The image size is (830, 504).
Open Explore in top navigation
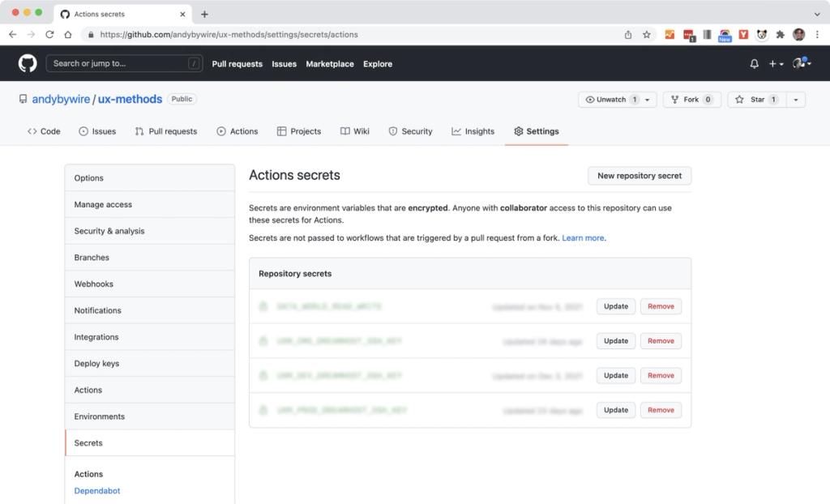pos(378,63)
